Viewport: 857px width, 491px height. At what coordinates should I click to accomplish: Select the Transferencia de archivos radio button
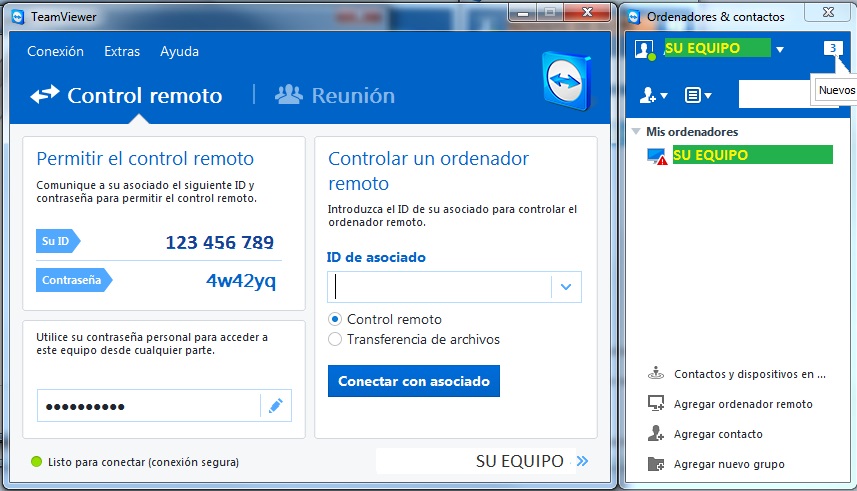click(x=335, y=339)
